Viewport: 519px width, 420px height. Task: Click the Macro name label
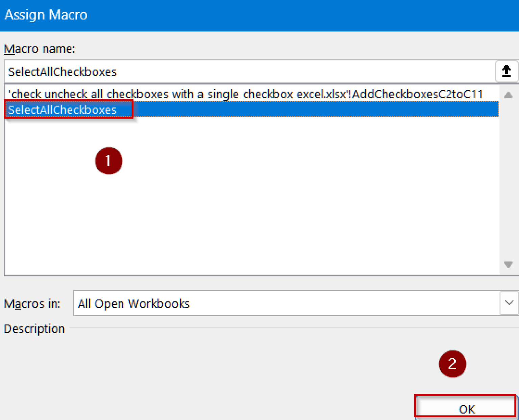point(40,49)
